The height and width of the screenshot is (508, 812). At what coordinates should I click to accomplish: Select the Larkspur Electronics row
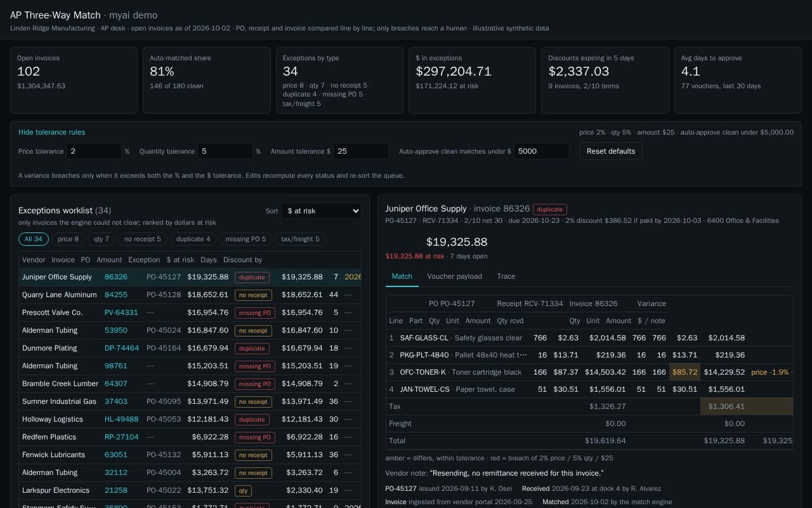point(190,490)
